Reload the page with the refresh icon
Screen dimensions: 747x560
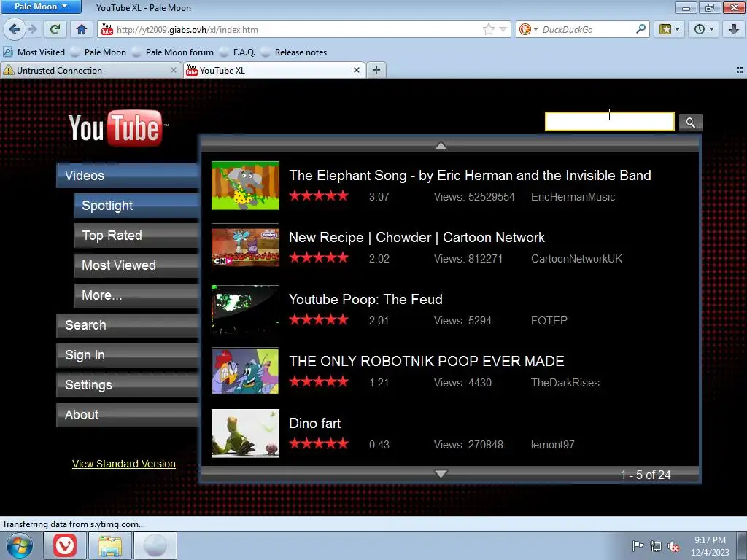55,29
